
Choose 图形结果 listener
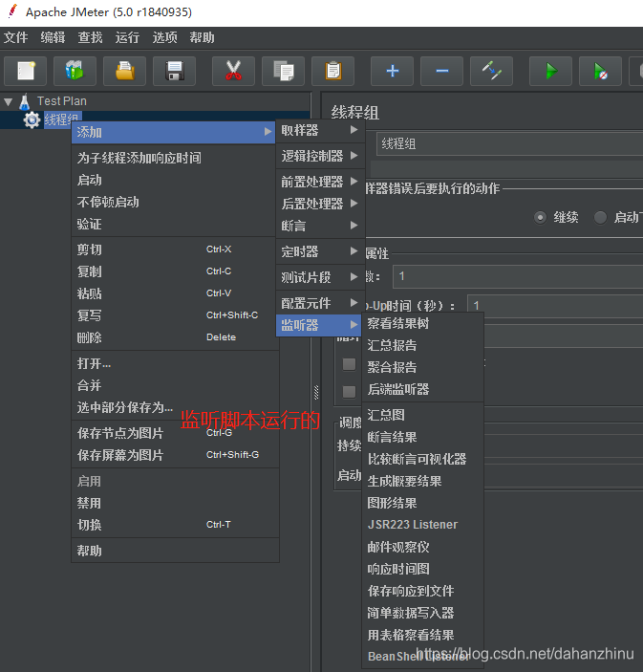[x=423, y=503]
